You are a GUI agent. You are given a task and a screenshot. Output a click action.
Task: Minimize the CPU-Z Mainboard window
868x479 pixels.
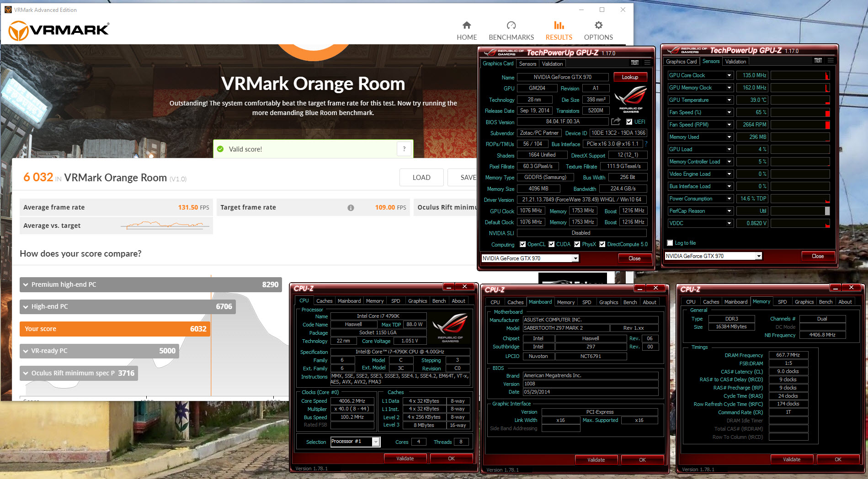[639, 288]
